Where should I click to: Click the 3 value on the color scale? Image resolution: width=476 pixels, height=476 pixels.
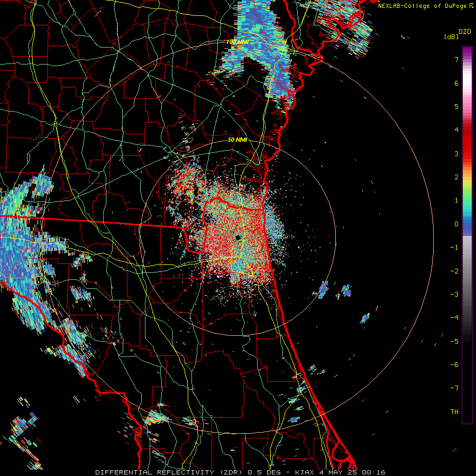456,153
